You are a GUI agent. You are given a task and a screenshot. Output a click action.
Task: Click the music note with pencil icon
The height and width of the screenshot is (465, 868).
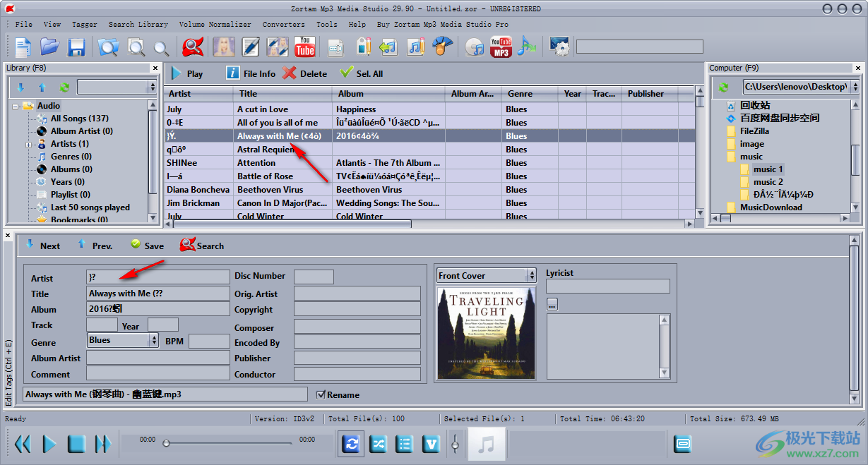click(416, 47)
